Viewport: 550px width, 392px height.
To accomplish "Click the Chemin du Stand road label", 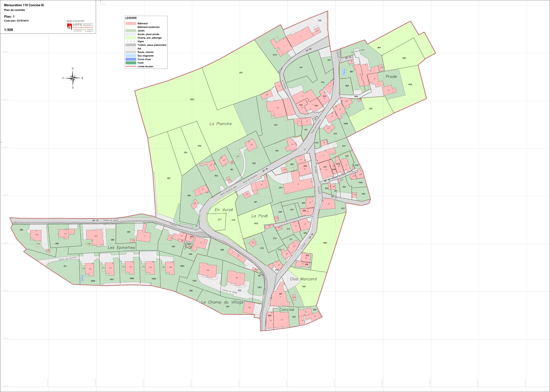I will (111, 220).
